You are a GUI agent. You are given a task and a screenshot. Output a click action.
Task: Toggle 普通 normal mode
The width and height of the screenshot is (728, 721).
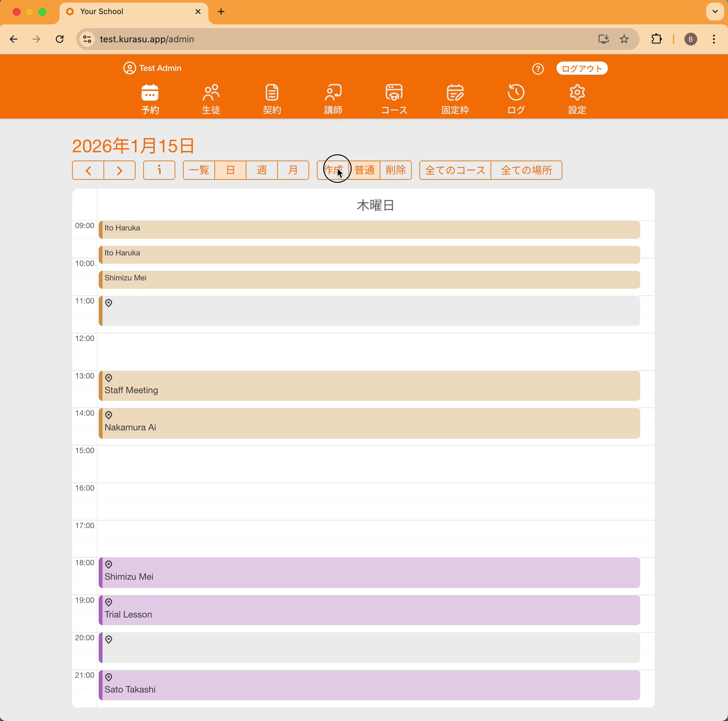click(364, 170)
